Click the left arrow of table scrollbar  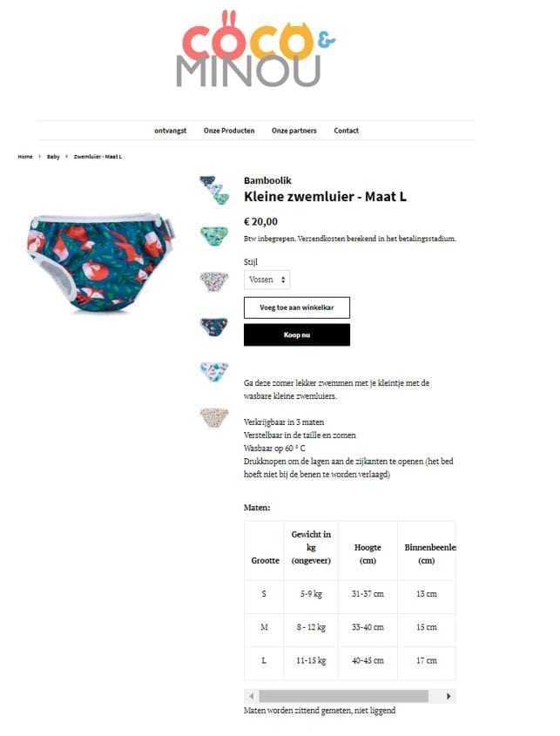click(252, 696)
